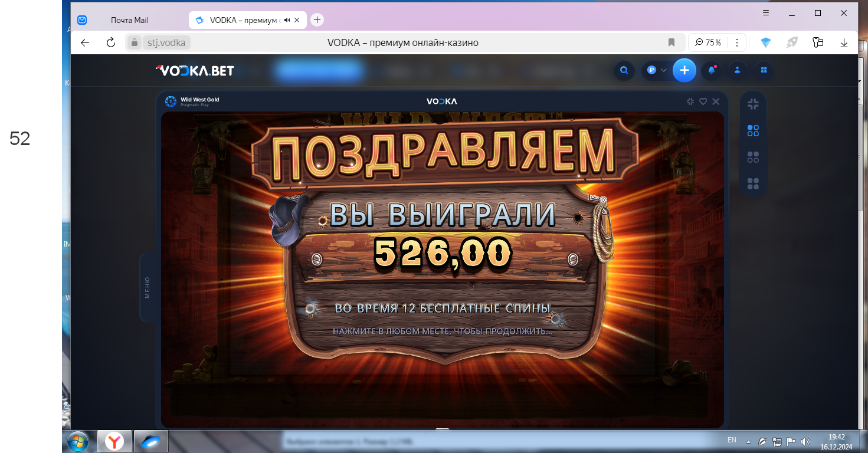Click the EN language indicator
This screenshot has height=453, width=868.
click(x=732, y=440)
